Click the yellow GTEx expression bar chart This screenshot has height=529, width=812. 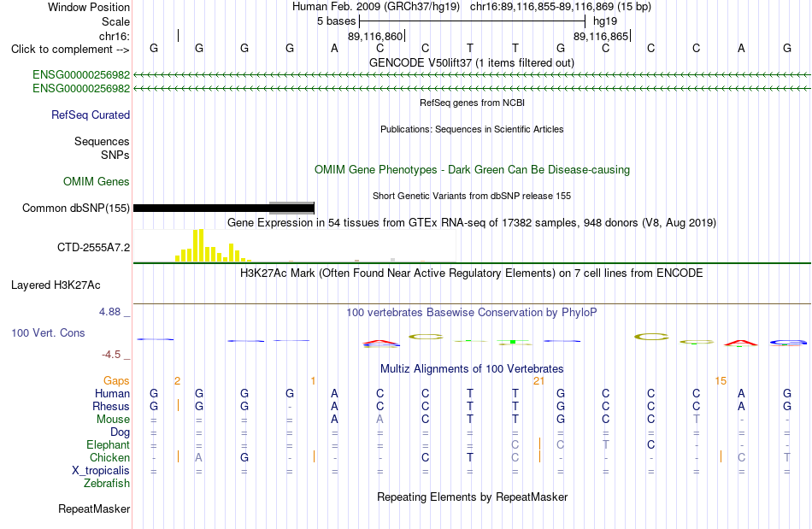pos(214,245)
